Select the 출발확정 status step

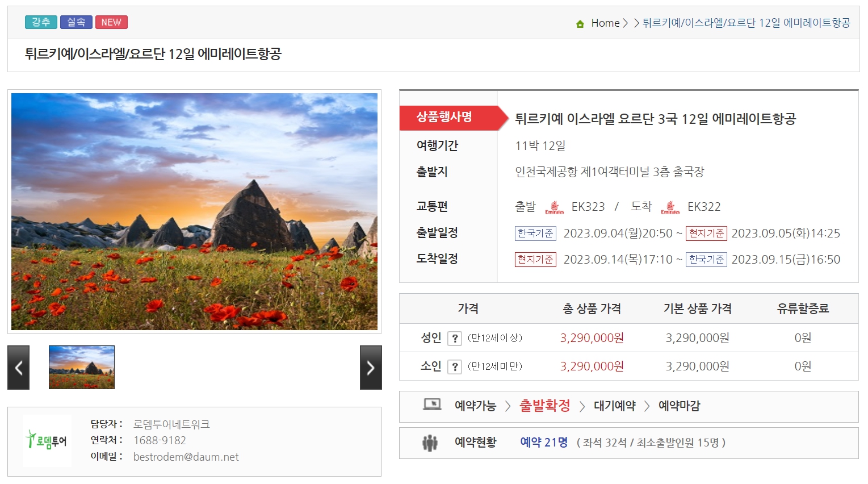click(x=544, y=406)
